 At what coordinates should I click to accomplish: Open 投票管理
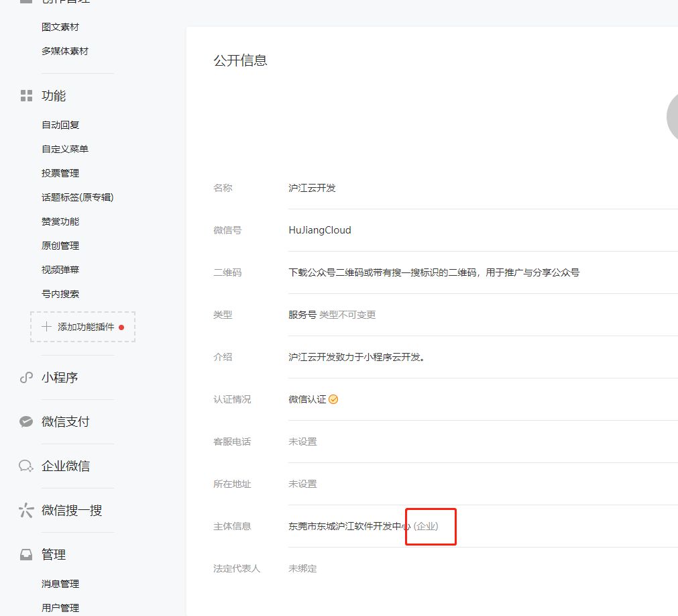point(60,174)
